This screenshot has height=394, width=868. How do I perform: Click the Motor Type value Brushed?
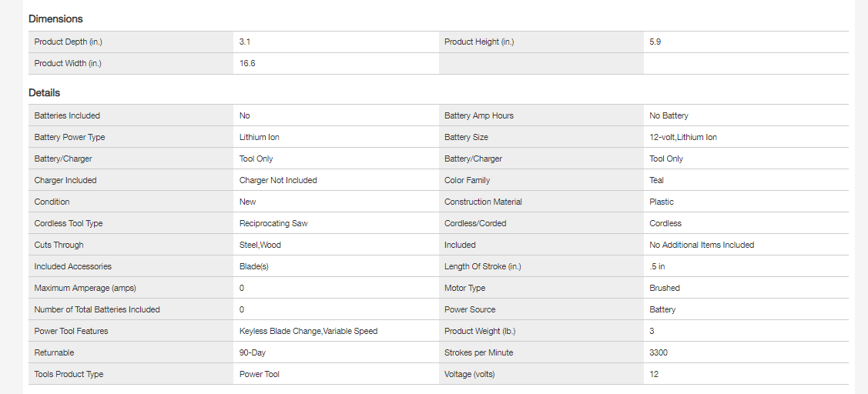coord(665,288)
